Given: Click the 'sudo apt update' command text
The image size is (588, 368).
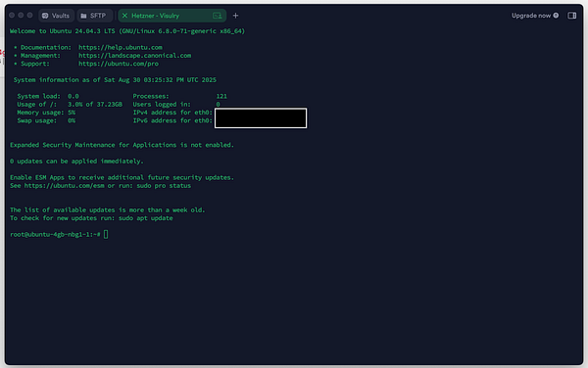Looking at the screenshot, I should coord(145,218).
